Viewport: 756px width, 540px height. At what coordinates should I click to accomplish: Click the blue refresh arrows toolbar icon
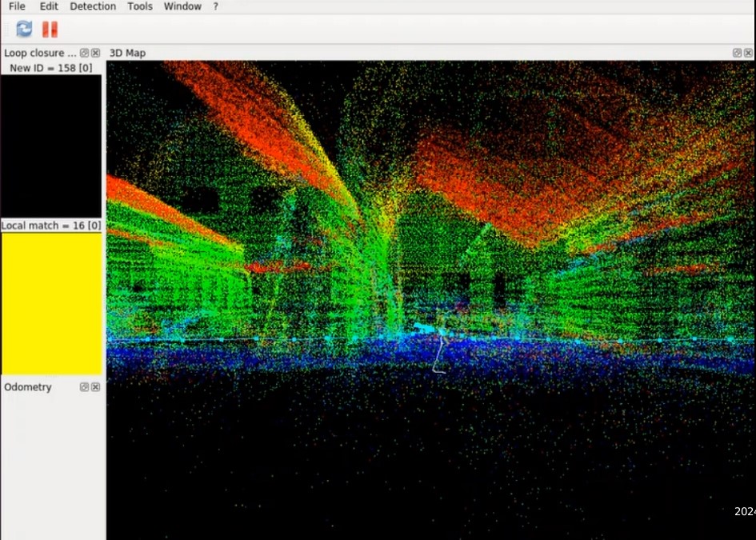(24, 30)
